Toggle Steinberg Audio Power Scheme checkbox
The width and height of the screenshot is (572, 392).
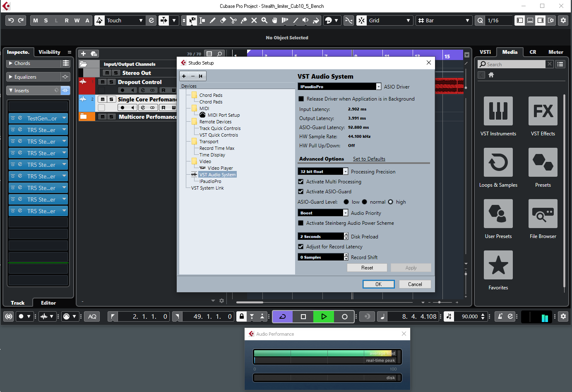(x=301, y=223)
